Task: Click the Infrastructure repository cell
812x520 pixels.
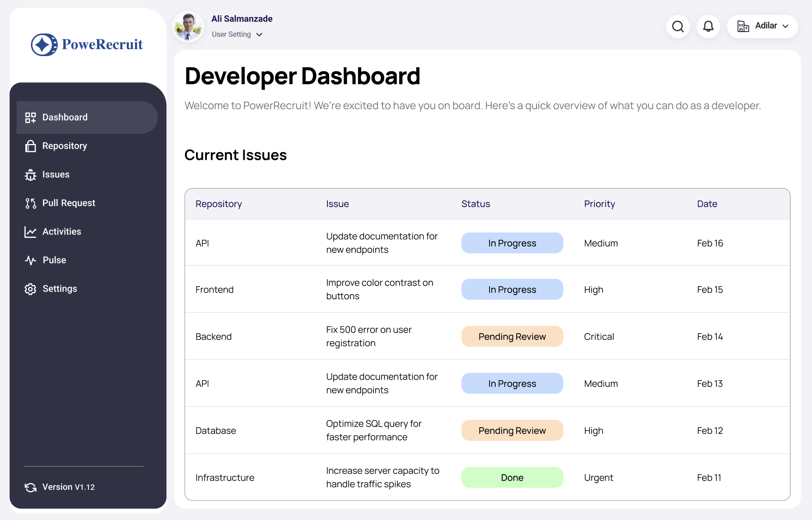Action: pyautogui.click(x=225, y=478)
